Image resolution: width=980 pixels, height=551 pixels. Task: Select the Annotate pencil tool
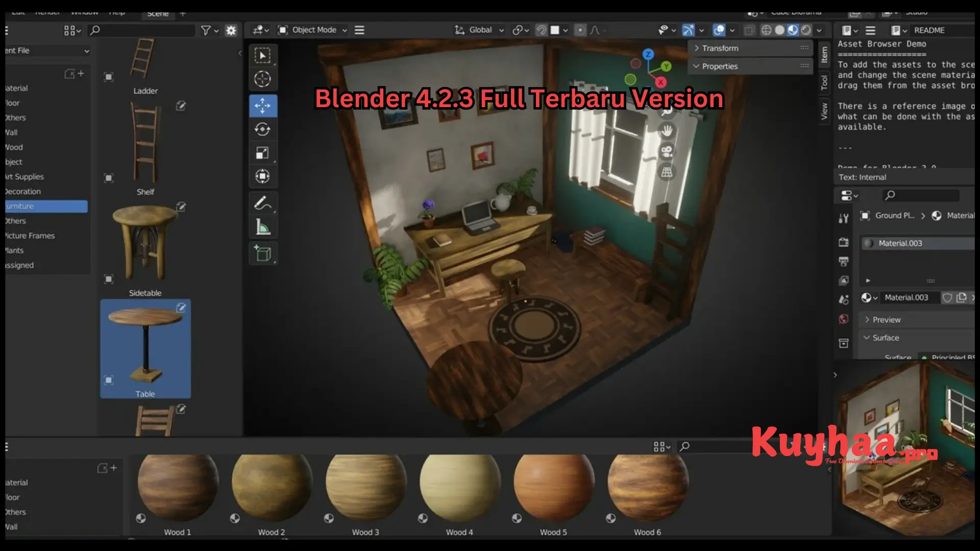(x=263, y=203)
